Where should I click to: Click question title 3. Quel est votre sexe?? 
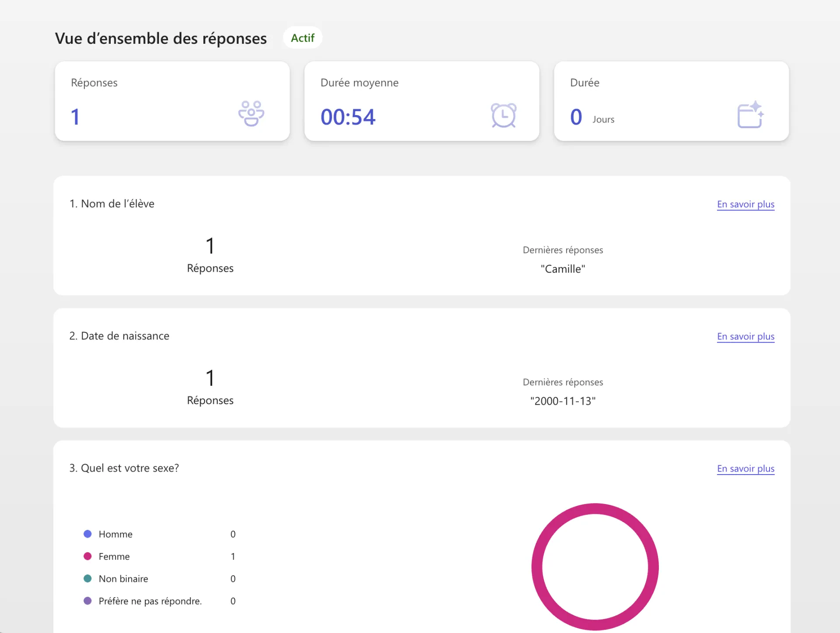pyautogui.click(x=124, y=468)
